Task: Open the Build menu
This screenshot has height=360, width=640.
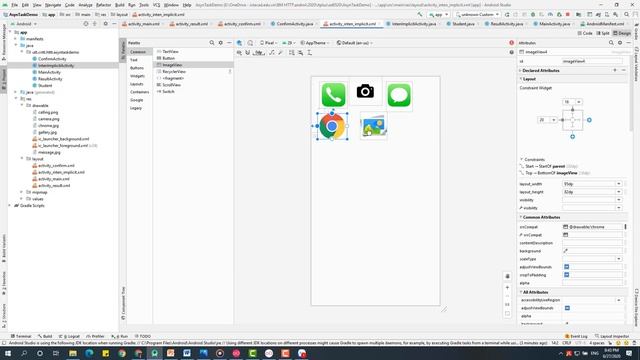Action: tap(120, 5)
